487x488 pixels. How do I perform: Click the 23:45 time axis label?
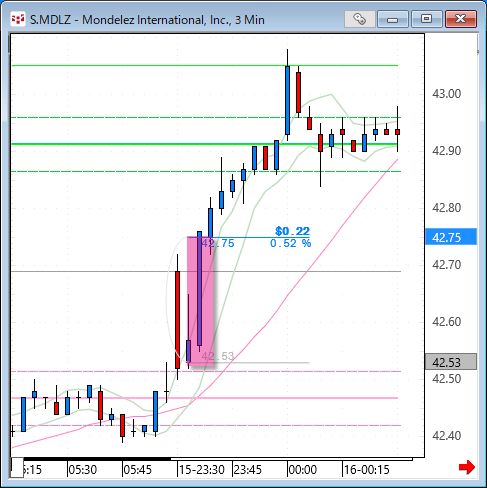click(x=247, y=470)
